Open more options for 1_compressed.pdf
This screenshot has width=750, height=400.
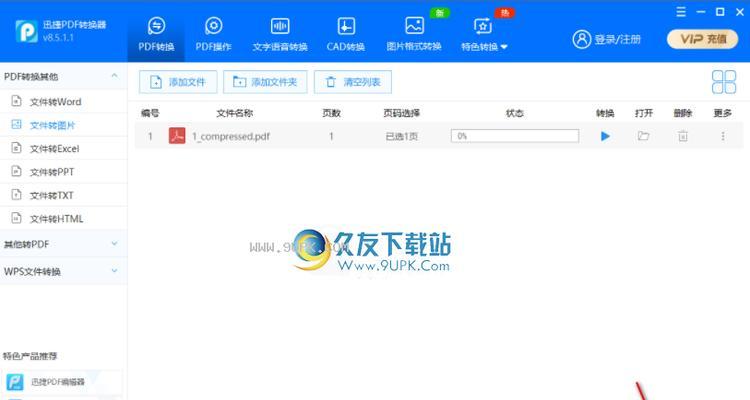pyautogui.click(x=723, y=136)
